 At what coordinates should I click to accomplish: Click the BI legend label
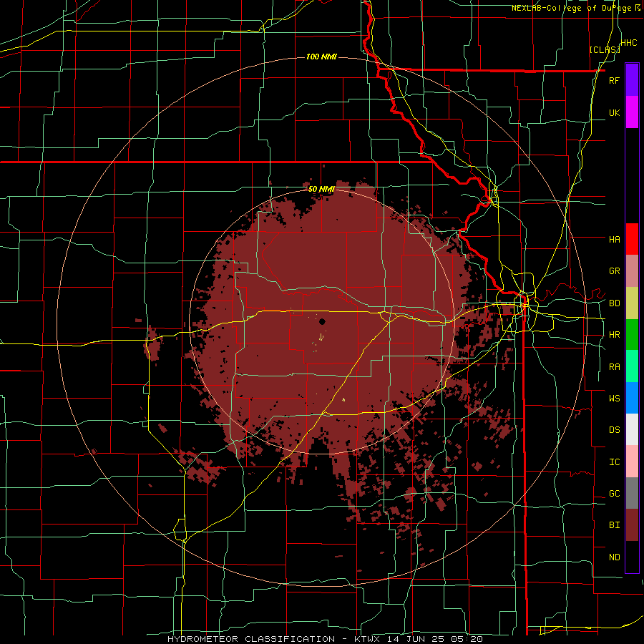point(614,525)
